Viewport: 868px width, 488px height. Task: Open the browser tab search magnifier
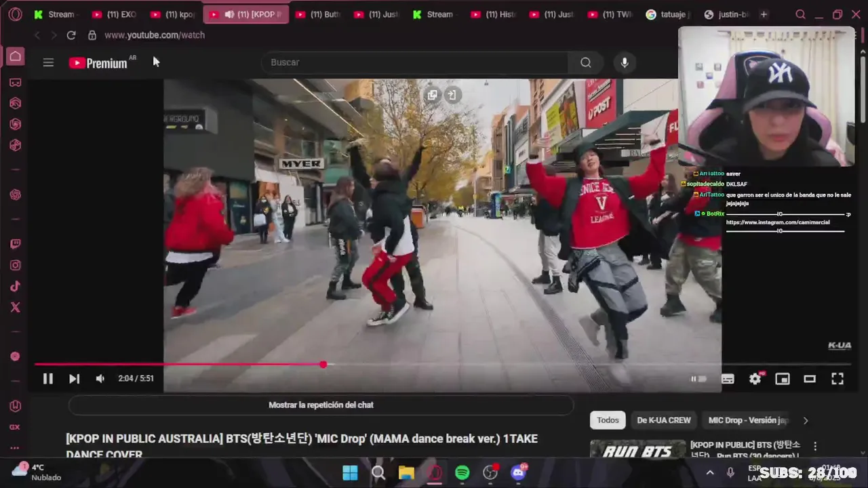click(801, 14)
